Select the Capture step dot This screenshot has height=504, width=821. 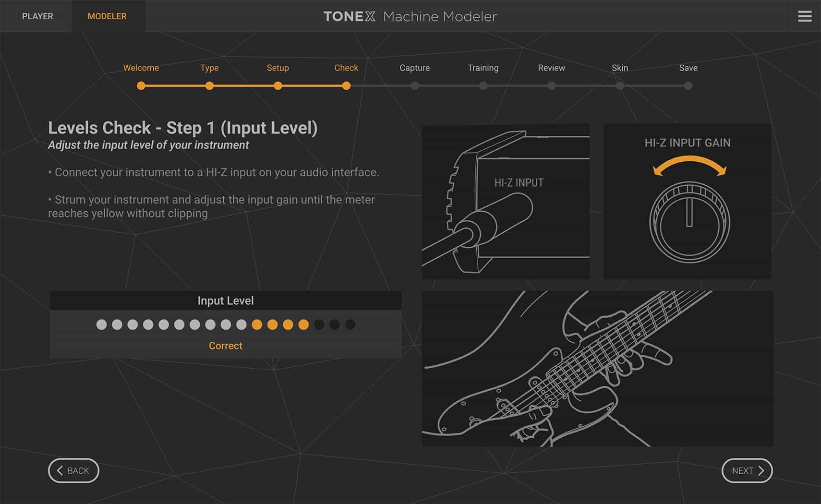(414, 86)
